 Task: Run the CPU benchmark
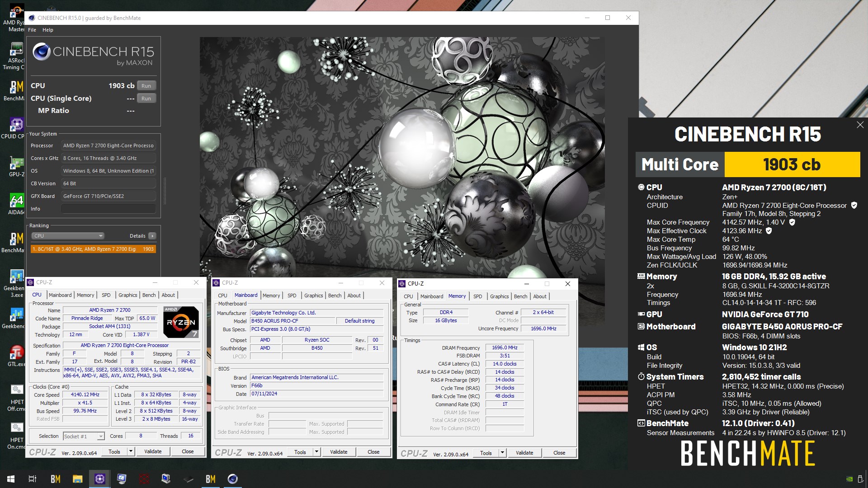tap(146, 86)
